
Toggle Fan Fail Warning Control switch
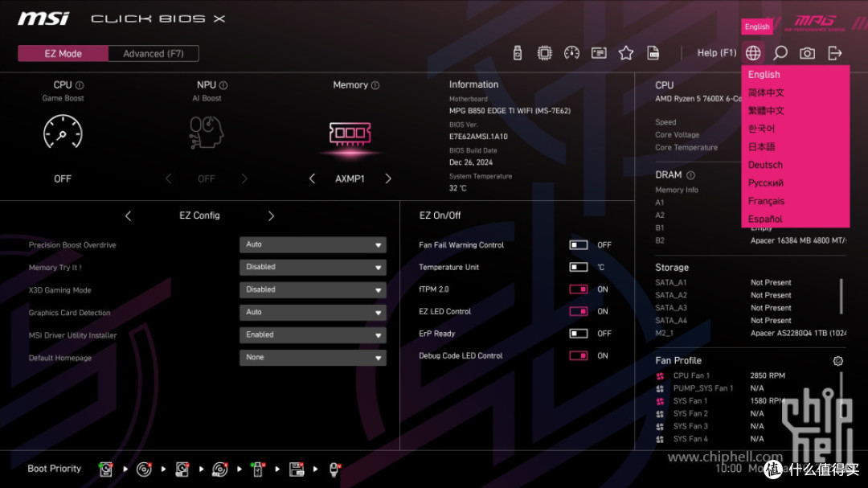[579, 245]
